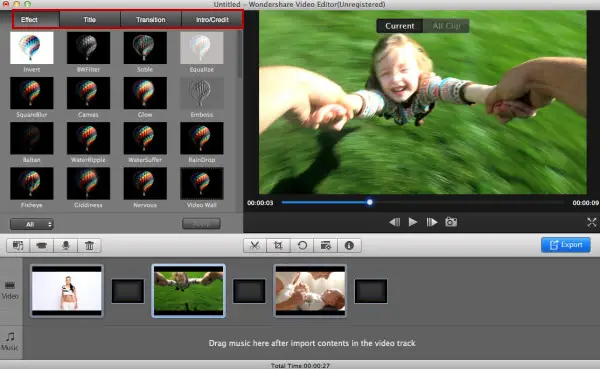This screenshot has height=369, width=600.
Task: Open the clip settings edit icon
Action: [326, 245]
